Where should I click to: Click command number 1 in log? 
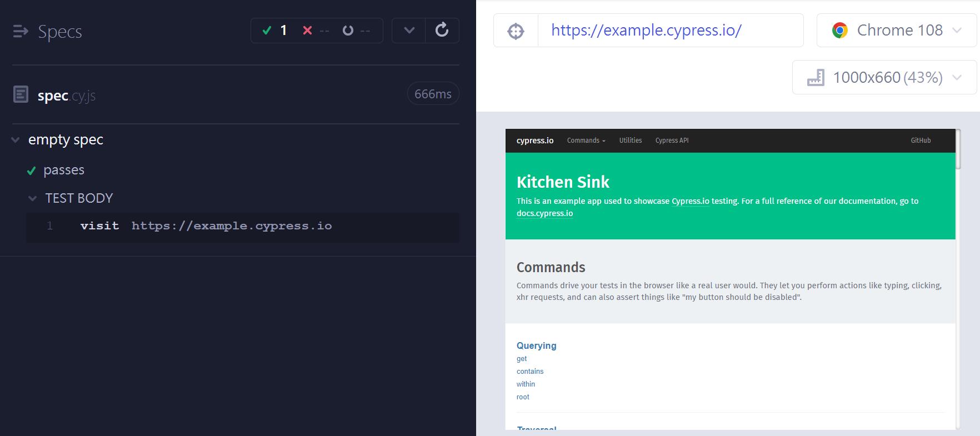click(50, 226)
